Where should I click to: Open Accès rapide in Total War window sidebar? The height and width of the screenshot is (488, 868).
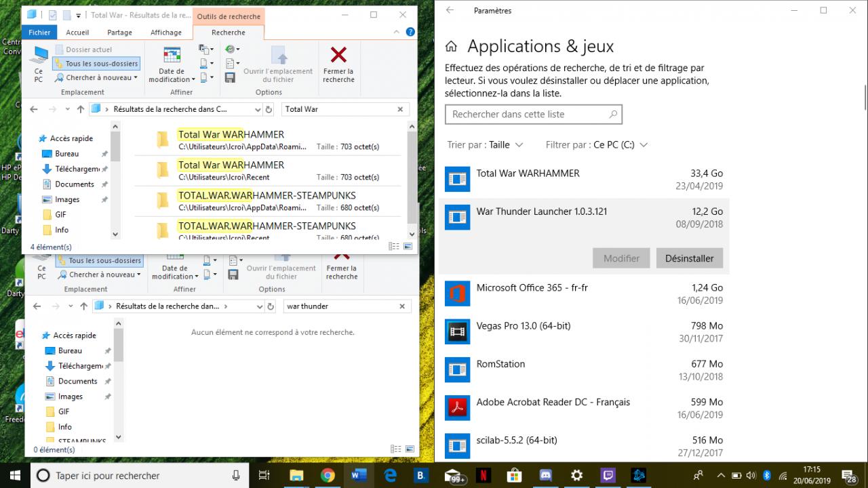click(72, 138)
